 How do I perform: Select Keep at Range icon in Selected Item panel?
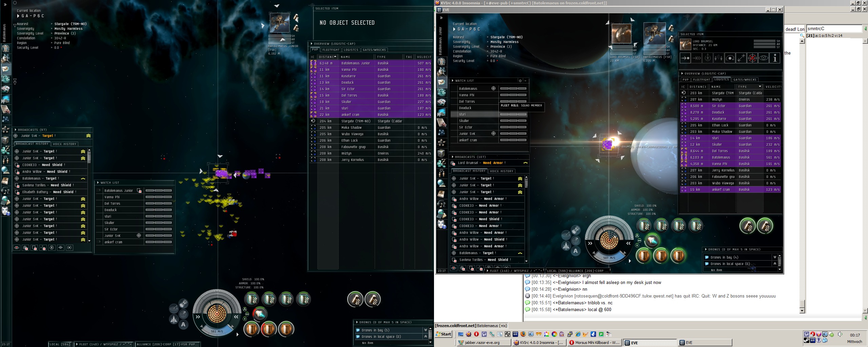tap(741, 58)
